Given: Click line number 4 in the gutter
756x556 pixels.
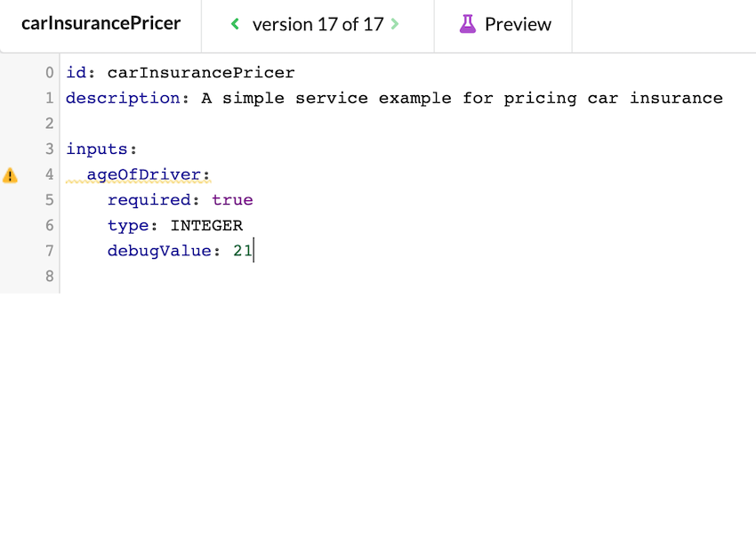Looking at the screenshot, I should [x=49, y=174].
